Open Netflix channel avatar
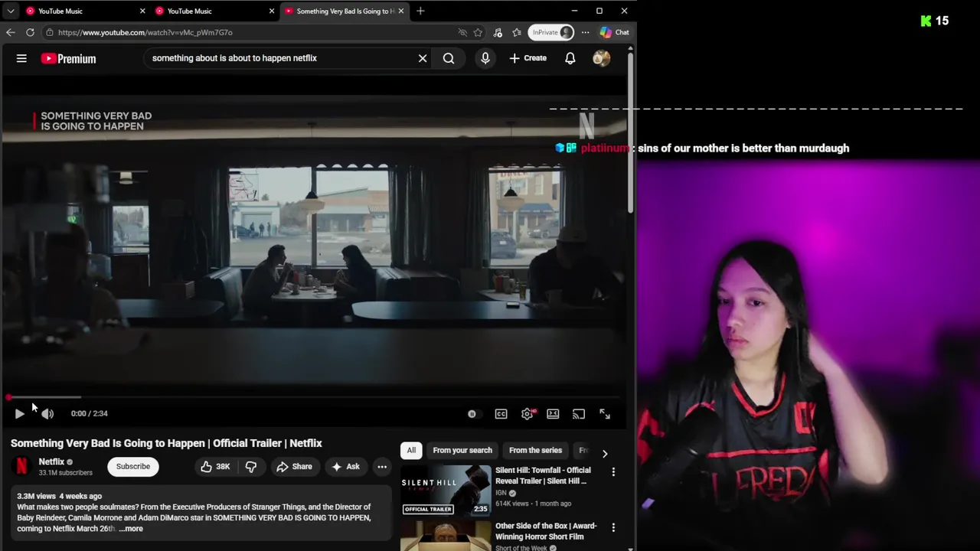Screen dimensions: 980x551 [x=21, y=466]
